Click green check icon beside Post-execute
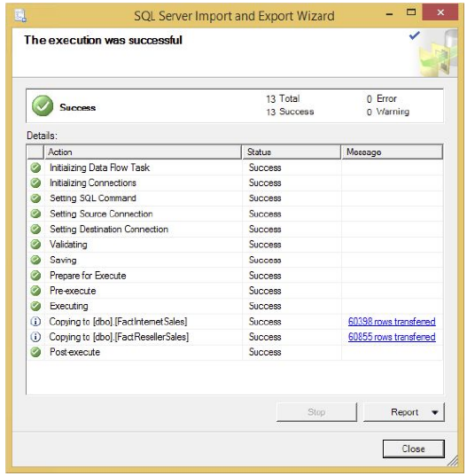This screenshot has height=476, width=467. [35, 352]
